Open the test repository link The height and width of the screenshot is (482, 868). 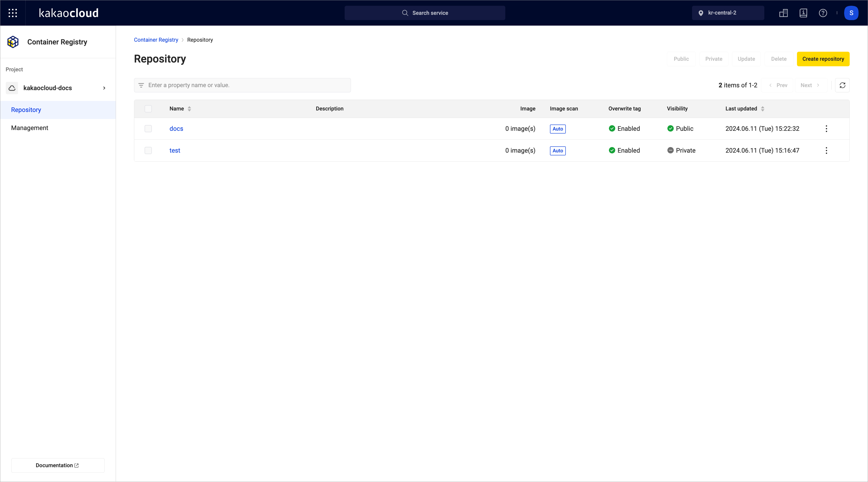tap(175, 151)
